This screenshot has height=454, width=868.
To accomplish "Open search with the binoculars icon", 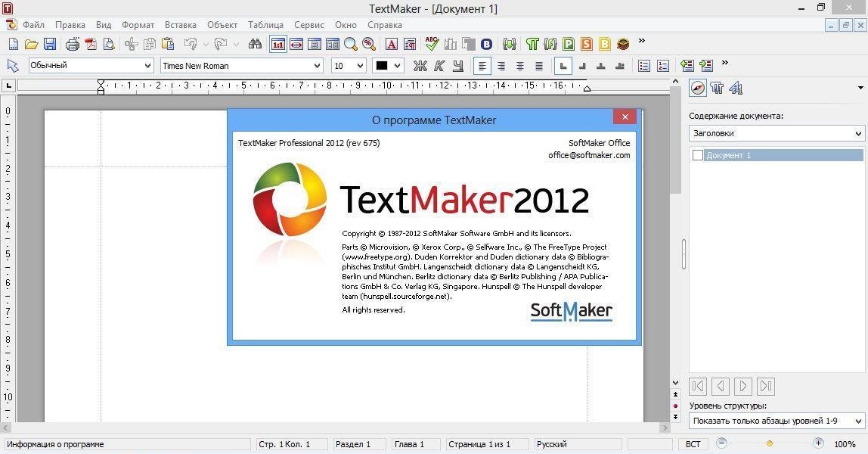I will [255, 44].
